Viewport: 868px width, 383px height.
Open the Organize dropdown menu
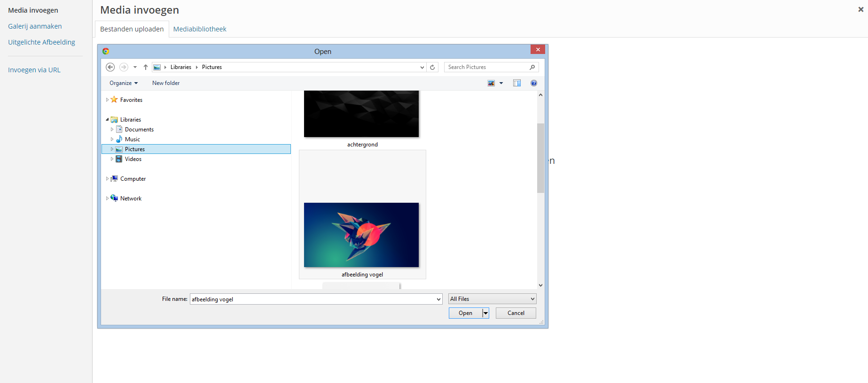point(124,83)
